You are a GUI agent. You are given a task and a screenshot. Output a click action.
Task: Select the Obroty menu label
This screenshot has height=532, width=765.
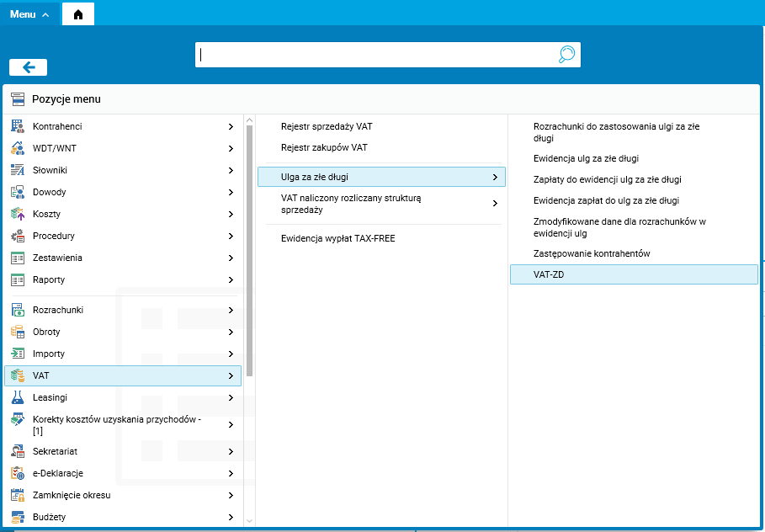[46, 332]
